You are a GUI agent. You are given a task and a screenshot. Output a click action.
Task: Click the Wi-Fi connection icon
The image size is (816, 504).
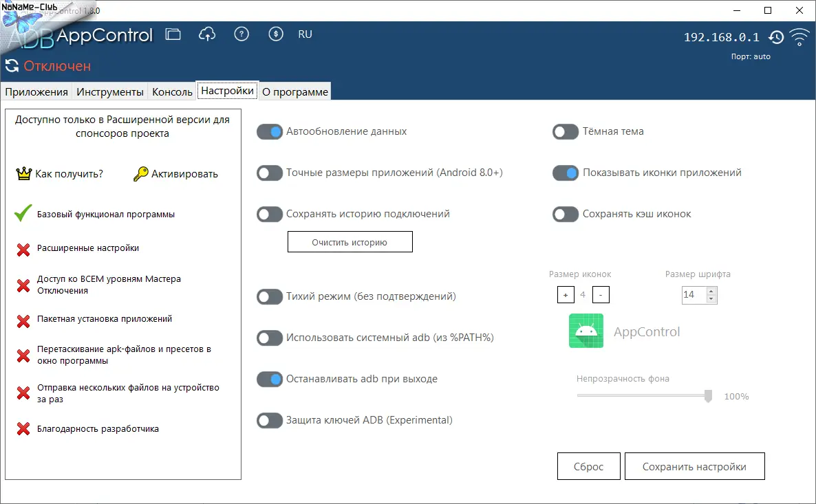point(799,37)
